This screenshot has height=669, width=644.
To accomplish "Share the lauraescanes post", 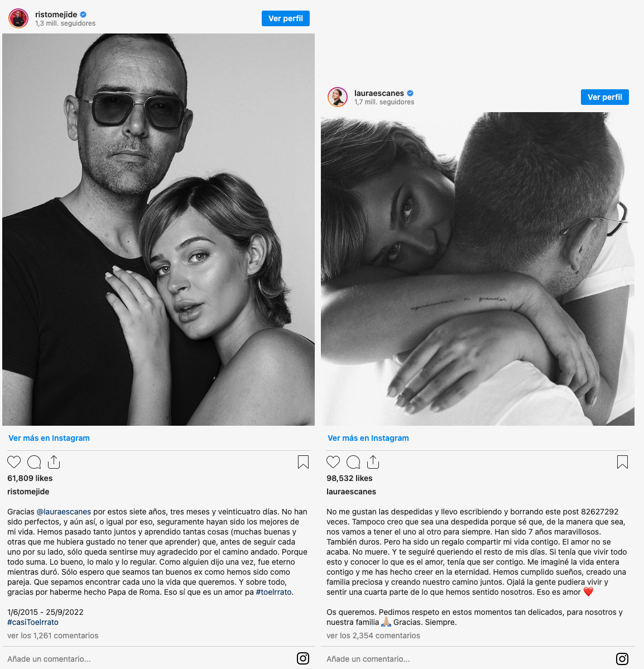I will (x=373, y=461).
